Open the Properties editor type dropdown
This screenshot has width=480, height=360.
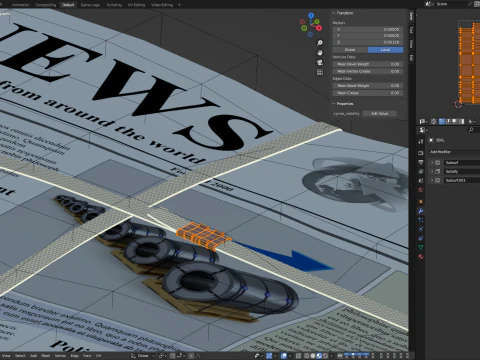423,130
